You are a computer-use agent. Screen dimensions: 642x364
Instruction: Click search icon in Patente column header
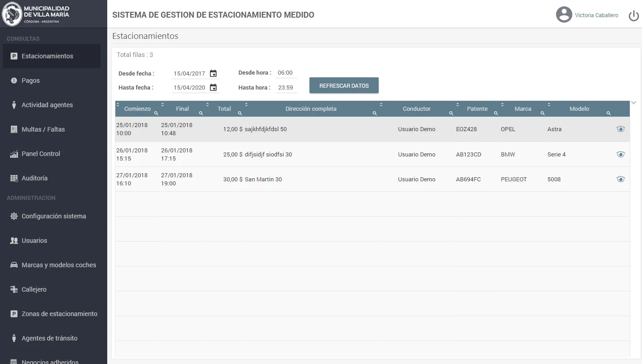coord(495,113)
